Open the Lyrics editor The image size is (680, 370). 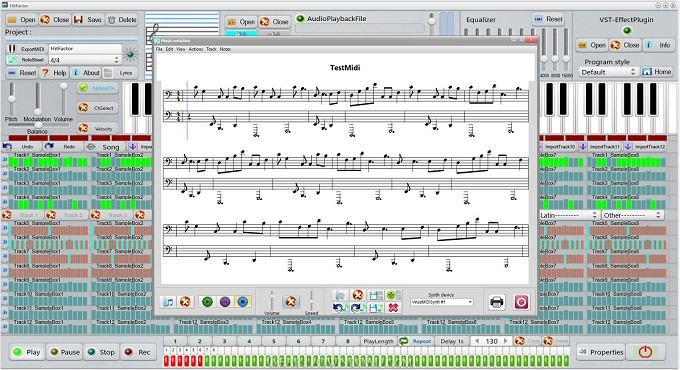tap(120, 73)
